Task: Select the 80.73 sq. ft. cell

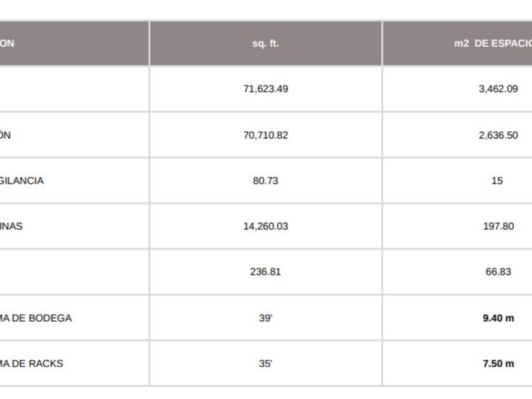Action: 265,180
